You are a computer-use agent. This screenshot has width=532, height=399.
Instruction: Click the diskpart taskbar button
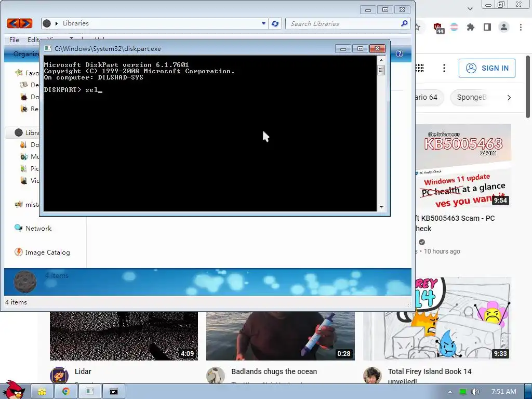(x=90, y=392)
